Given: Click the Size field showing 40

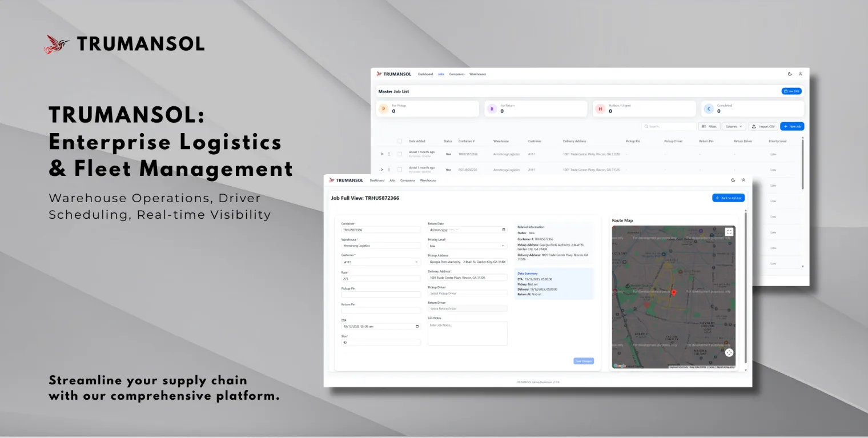Looking at the screenshot, I should 381,343.
